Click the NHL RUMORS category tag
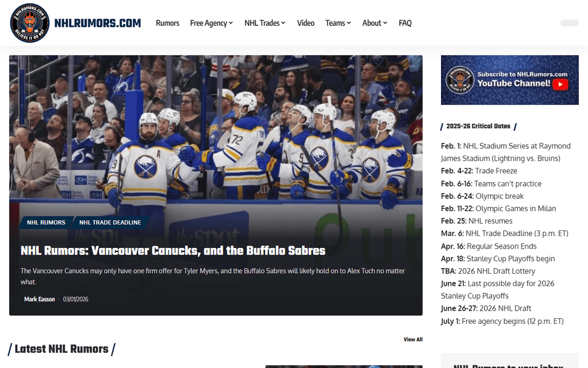Screen dimensions: 588x368 point(46,222)
